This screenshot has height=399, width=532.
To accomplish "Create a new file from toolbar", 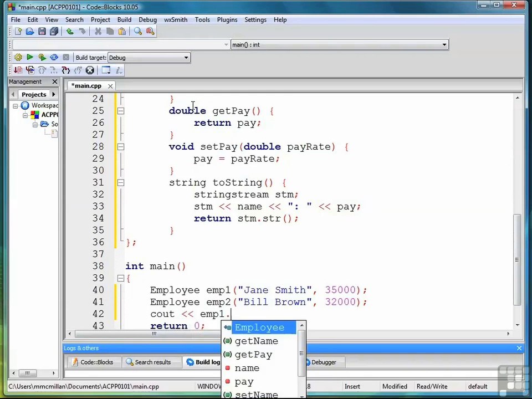I will 18,32.
